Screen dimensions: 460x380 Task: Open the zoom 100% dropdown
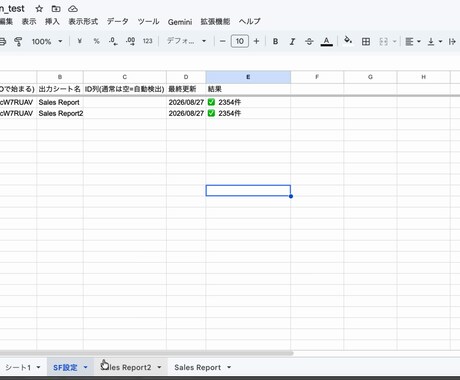tap(47, 41)
